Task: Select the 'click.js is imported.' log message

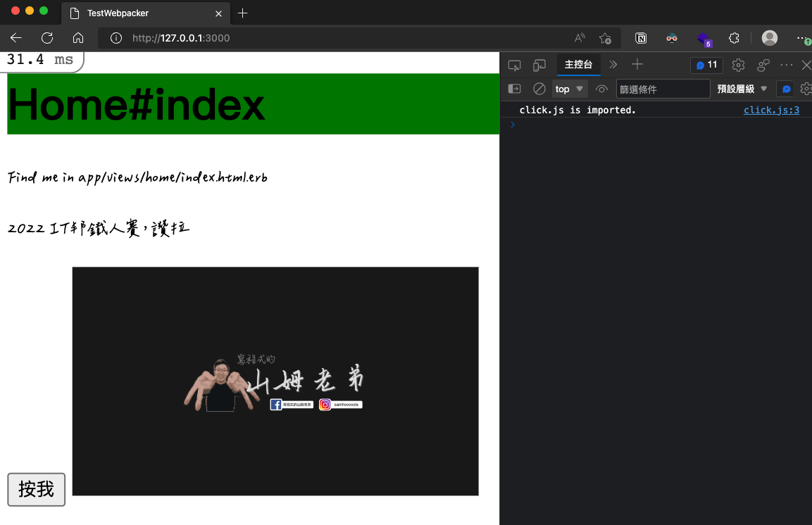Action: pos(577,110)
